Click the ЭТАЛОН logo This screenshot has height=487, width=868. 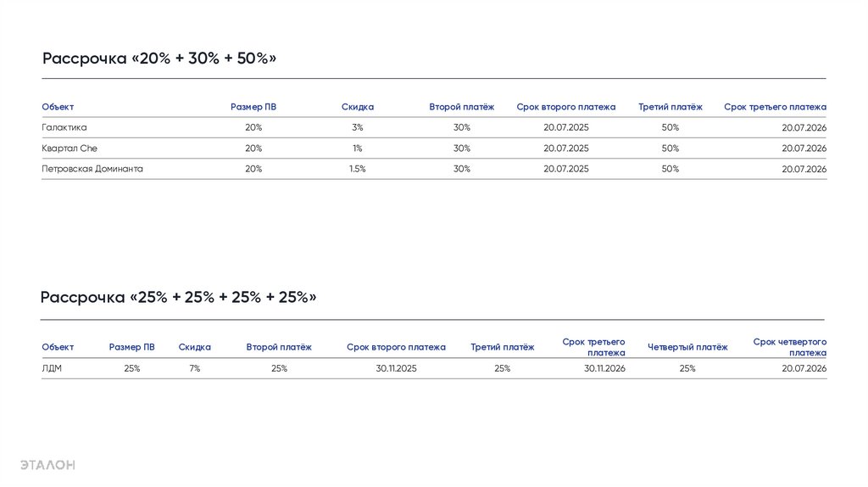pos(47,464)
